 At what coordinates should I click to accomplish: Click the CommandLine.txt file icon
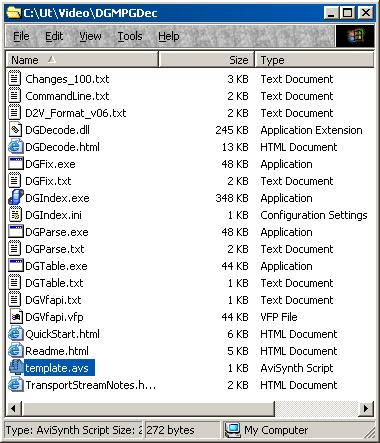(15, 96)
